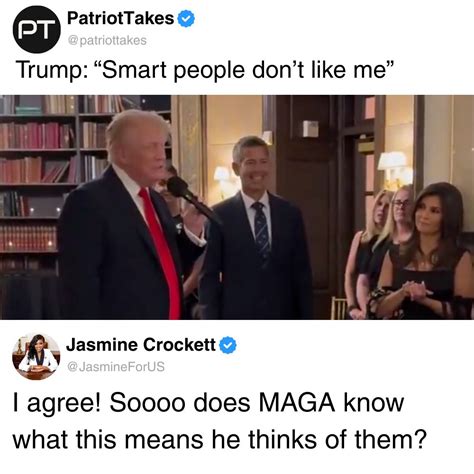
Task: Open Jasmine Crockett's profile picture
Action: coord(36,356)
